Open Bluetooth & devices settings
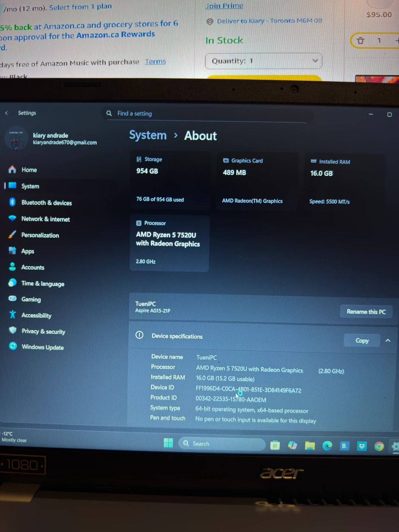The width and height of the screenshot is (399, 532). click(47, 203)
